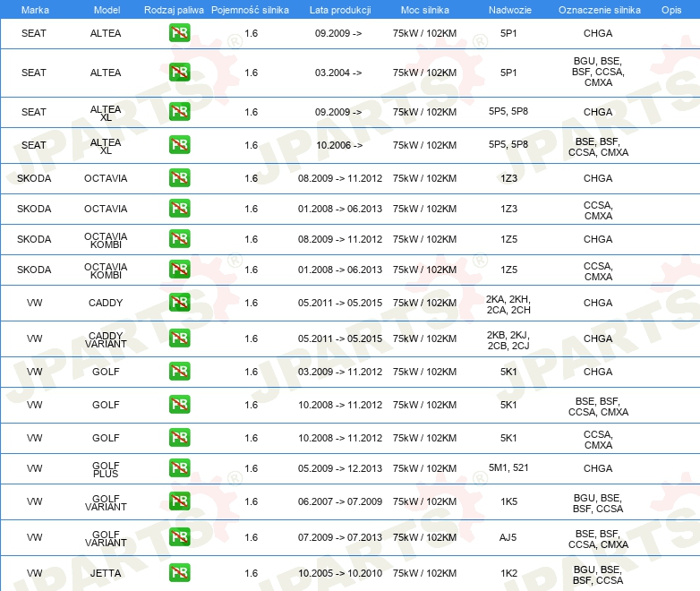Viewport: 700px width, 591px height.
Task: Select the JETTA model cell
Action: pos(106,573)
